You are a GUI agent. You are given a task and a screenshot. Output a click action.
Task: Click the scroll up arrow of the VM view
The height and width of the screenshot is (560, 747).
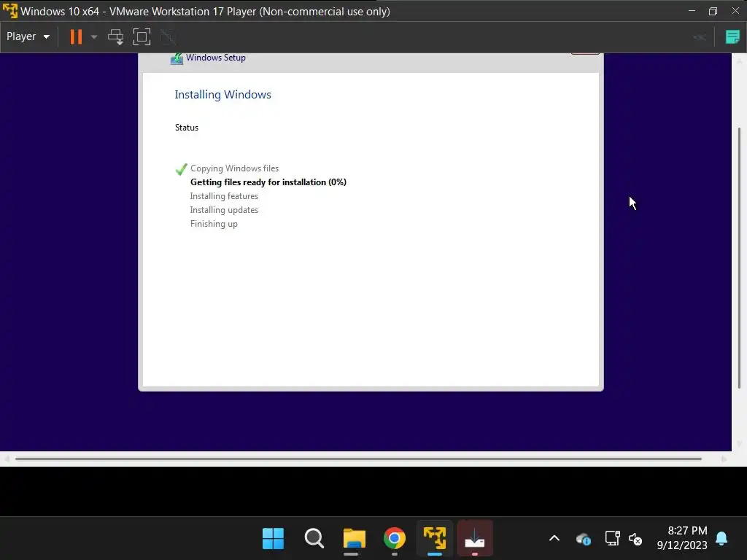(740, 61)
